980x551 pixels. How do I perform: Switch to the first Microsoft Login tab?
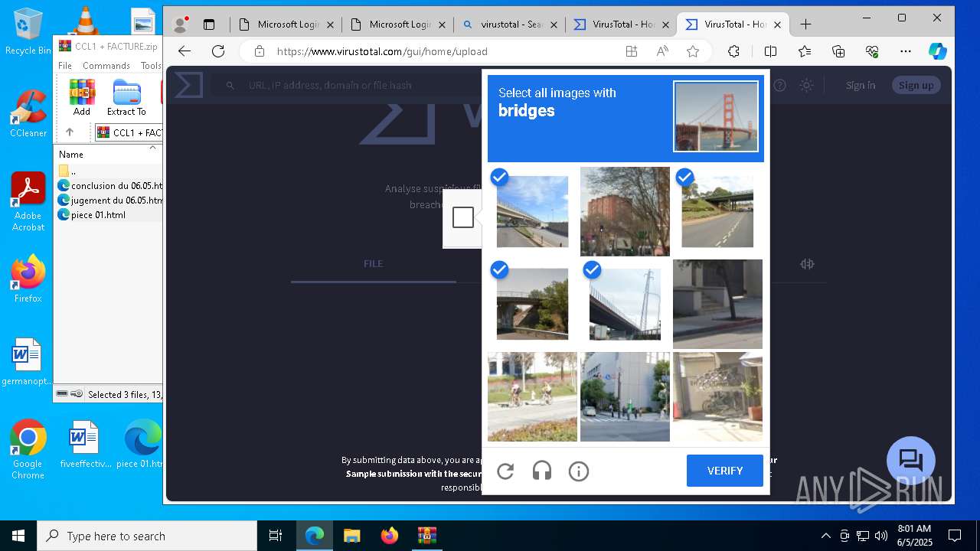pos(286,24)
